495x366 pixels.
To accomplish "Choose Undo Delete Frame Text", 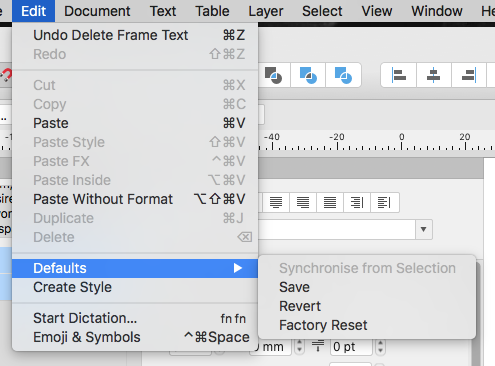I will tap(135, 35).
